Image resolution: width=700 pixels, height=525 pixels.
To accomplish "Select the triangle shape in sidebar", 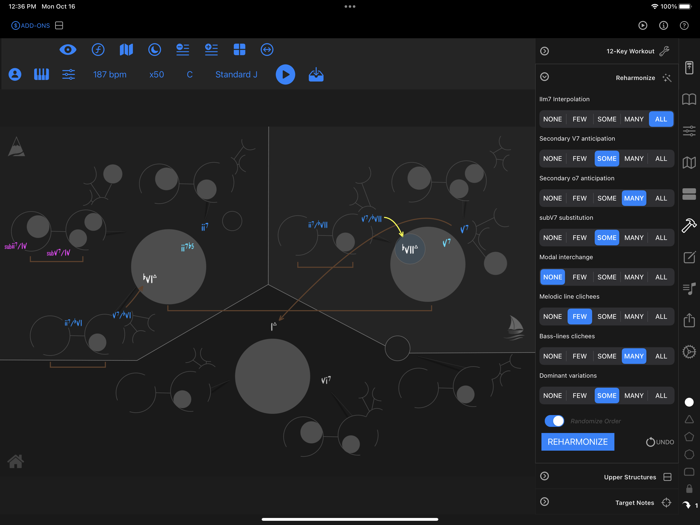I will coord(689,419).
